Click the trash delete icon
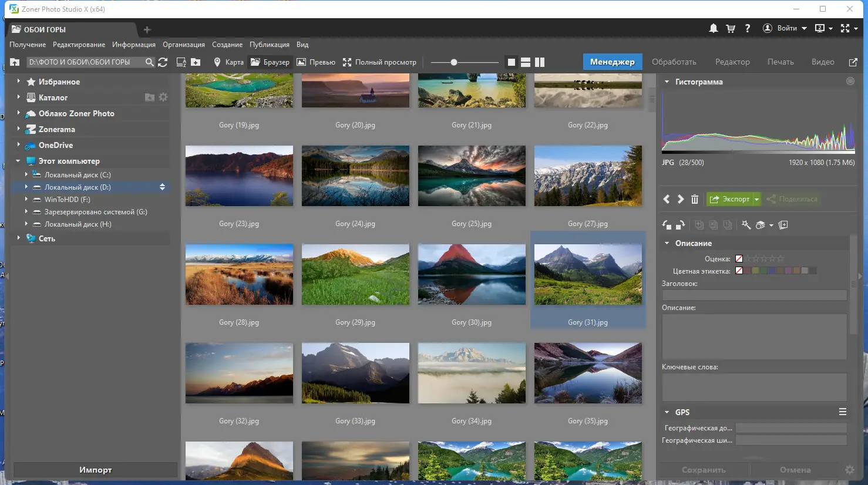This screenshot has width=868, height=485. pyautogui.click(x=695, y=199)
